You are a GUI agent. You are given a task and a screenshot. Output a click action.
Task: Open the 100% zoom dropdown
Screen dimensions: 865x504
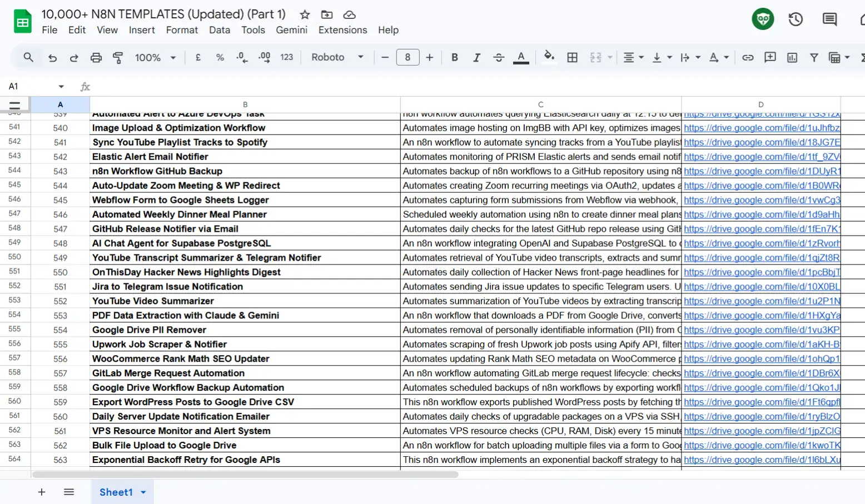155,58
